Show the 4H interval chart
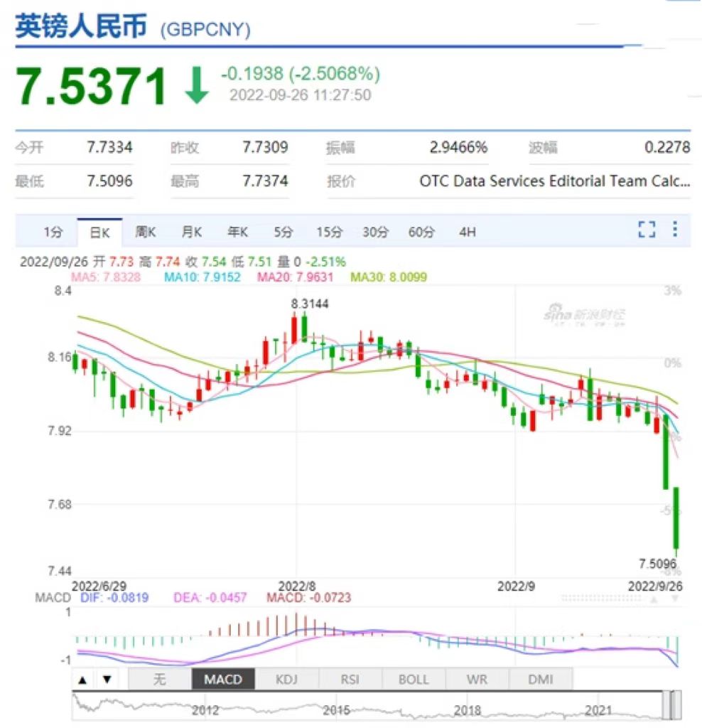 468,232
